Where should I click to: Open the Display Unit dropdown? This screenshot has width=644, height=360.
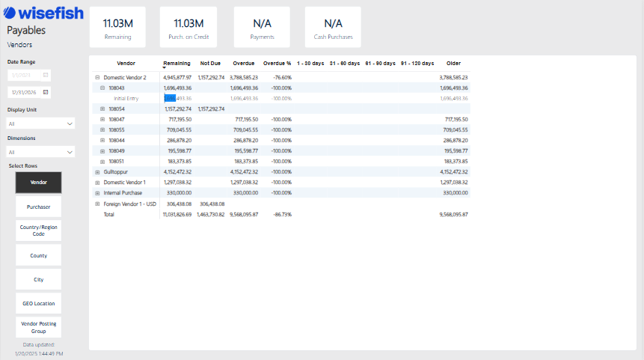point(40,123)
